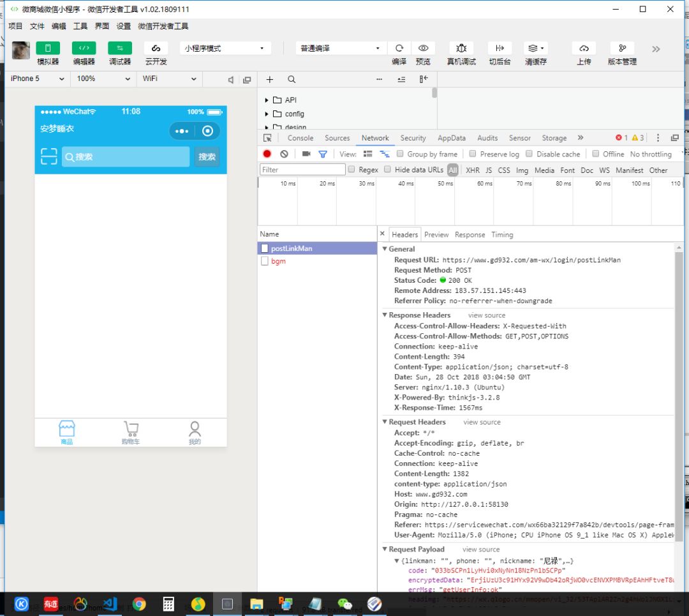Open the clear cache (清缓存) icon
The height and width of the screenshot is (616, 689).
(x=536, y=48)
